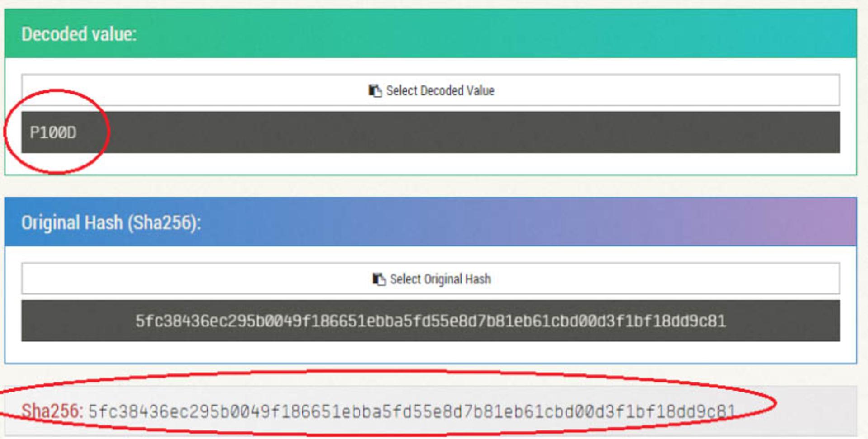868x439 pixels.
Task: Click the "Original Hash (Sha256):" header title
Action: (111, 223)
